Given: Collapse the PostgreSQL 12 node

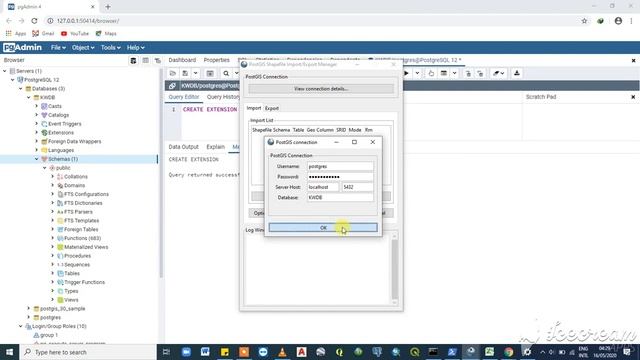Looking at the screenshot, I should click(13, 80).
